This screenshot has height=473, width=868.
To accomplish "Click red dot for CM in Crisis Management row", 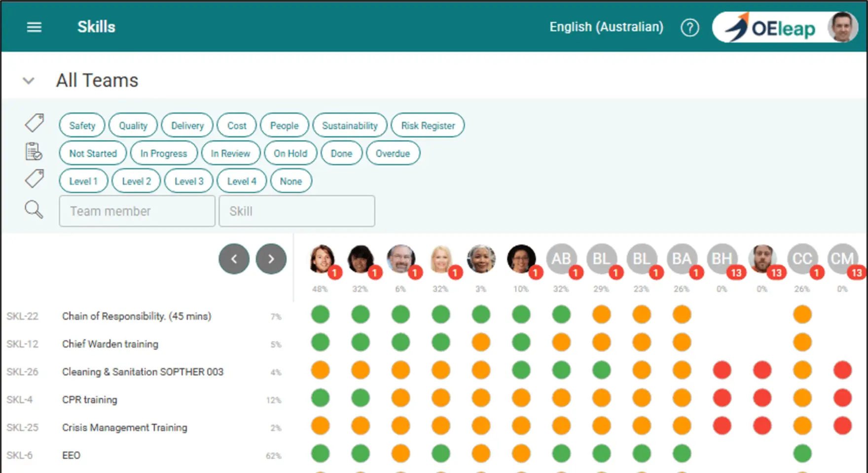I will coord(842,426).
